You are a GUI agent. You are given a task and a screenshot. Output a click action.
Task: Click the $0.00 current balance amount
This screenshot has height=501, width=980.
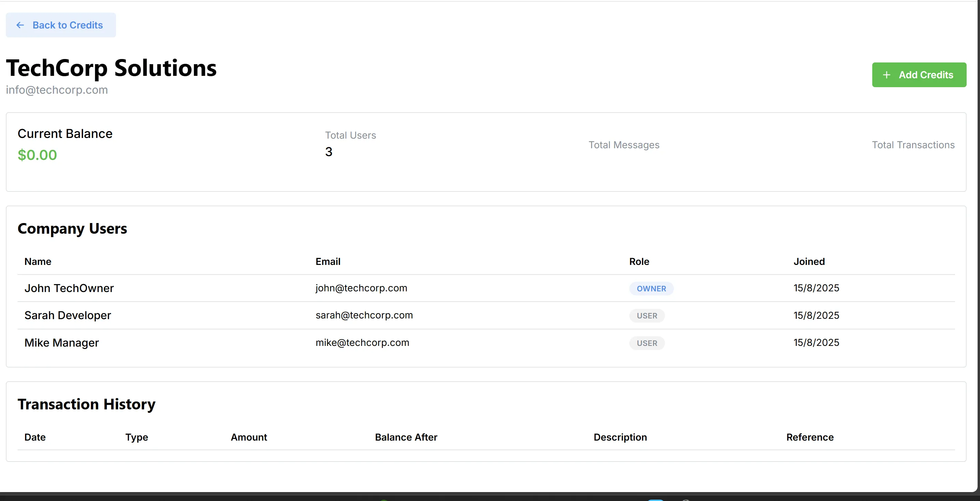pyautogui.click(x=37, y=155)
